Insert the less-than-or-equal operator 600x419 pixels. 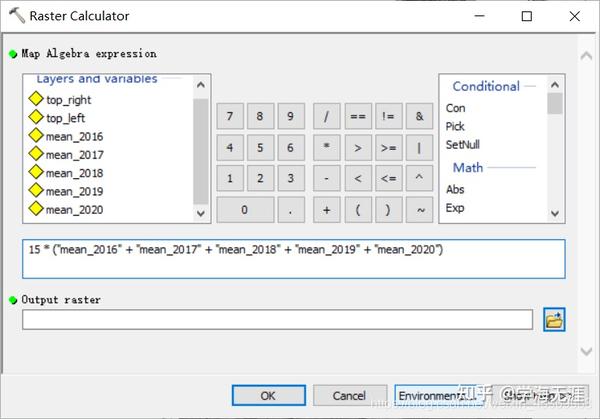pos(388,178)
